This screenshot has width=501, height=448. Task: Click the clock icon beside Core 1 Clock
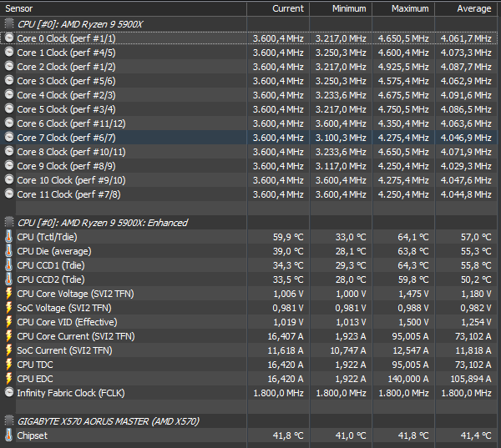coord(9,52)
